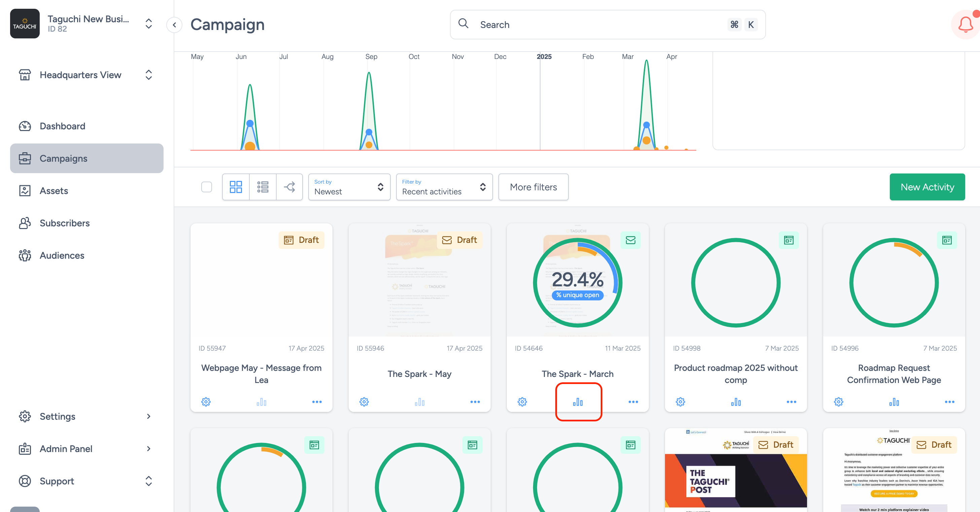Expand the Taguchi New Business organisation switcher
Image resolution: width=980 pixels, height=512 pixels.
point(149,24)
